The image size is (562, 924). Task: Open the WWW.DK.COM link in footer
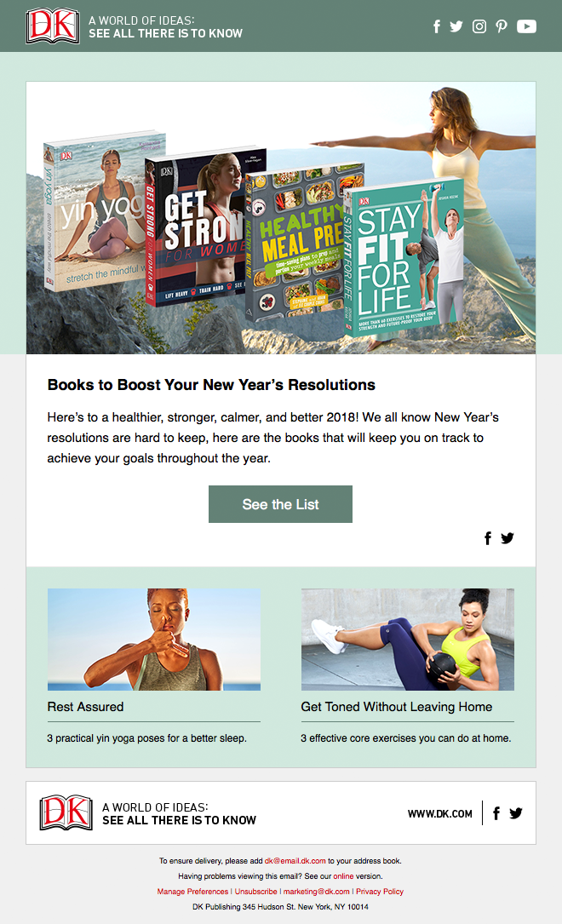(440, 814)
